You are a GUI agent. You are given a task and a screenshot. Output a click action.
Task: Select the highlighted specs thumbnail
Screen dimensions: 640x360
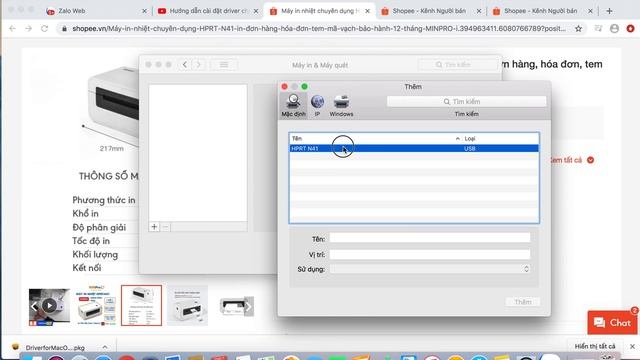[x=141, y=305]
